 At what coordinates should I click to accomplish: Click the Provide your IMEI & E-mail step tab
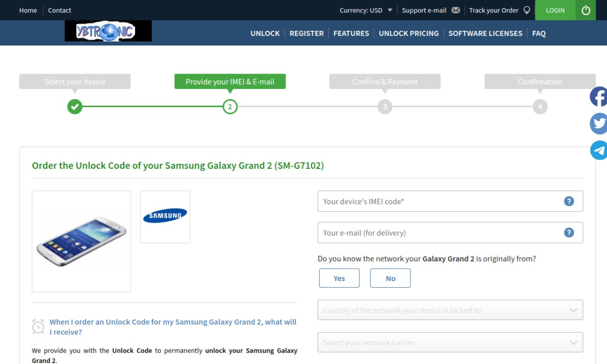coord(230,82)
